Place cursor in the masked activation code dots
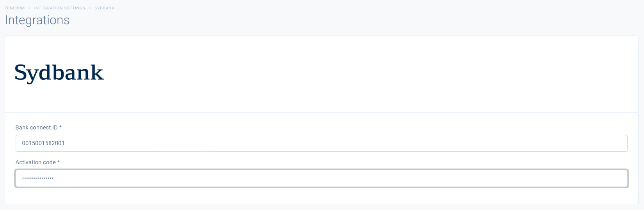The height and width of the screenshot is (210, 644). click(38, 178)
